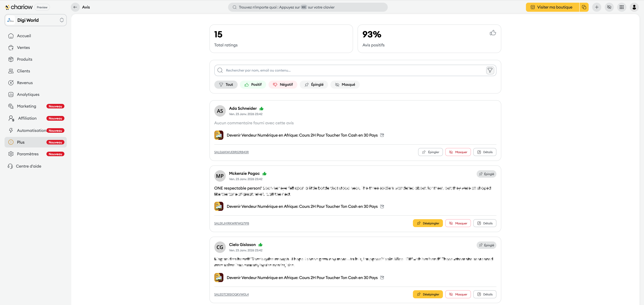The image size is (644, 305).
Task: Click the copy shop link icon
Action: tap(584, 7)
